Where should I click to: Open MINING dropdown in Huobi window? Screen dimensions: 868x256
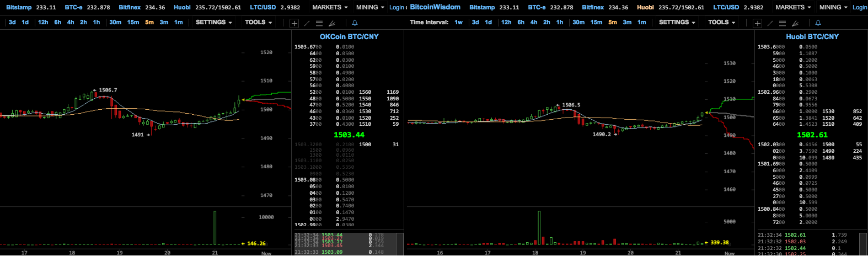pyautogui.click(x=833, y=7)
